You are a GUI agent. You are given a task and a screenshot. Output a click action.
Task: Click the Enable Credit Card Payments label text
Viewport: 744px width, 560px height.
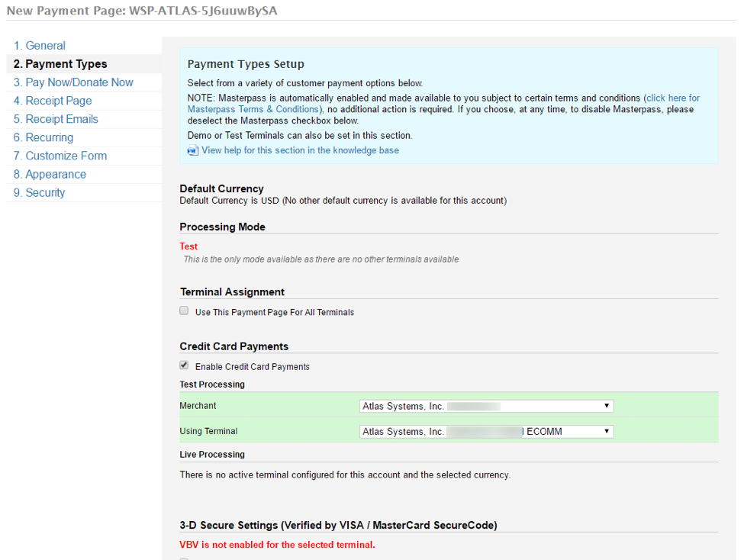253,367
